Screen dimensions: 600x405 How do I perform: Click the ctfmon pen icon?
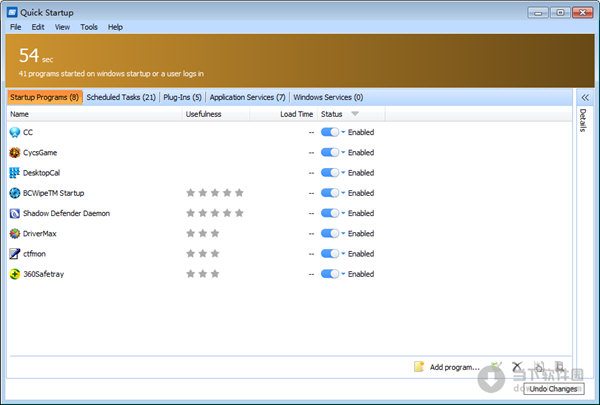(15, 254)
